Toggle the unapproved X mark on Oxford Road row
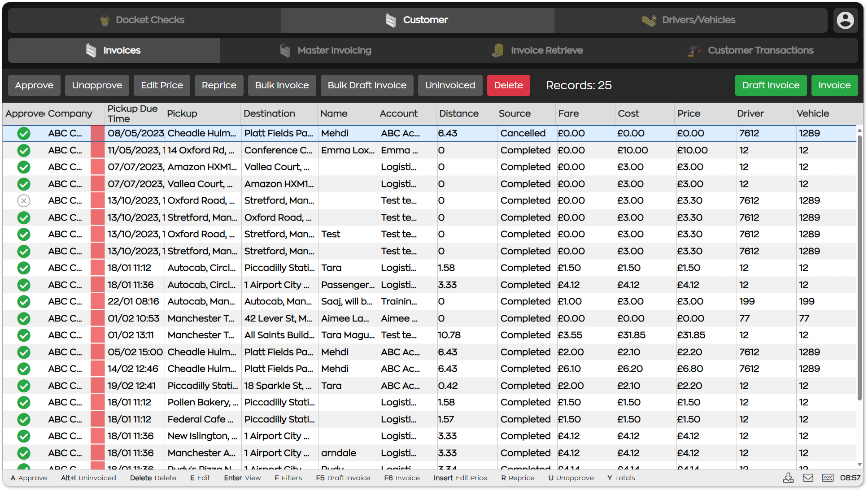 coord(24,200)
